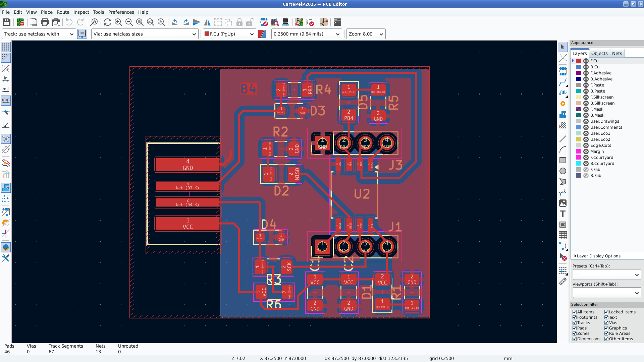Click the Save board icon
This screenshot has height=362, width=644.
tap(6, 22)
